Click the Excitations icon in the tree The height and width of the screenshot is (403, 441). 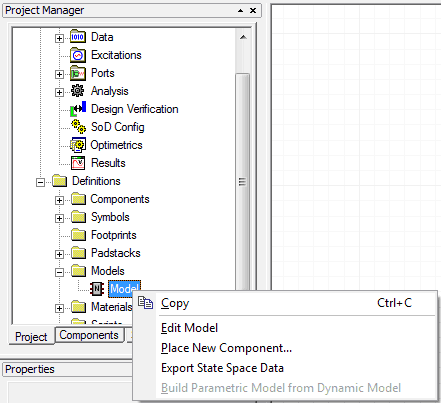coord(78,55)
